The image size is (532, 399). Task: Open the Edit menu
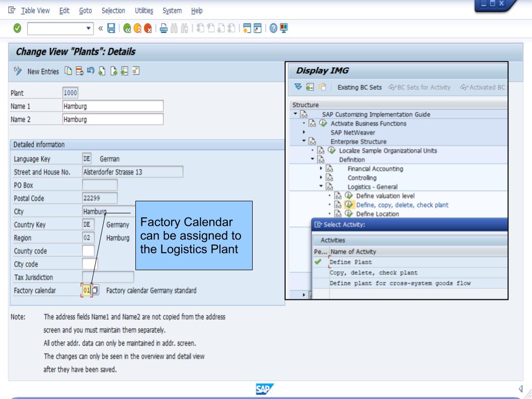pos(64,11)
